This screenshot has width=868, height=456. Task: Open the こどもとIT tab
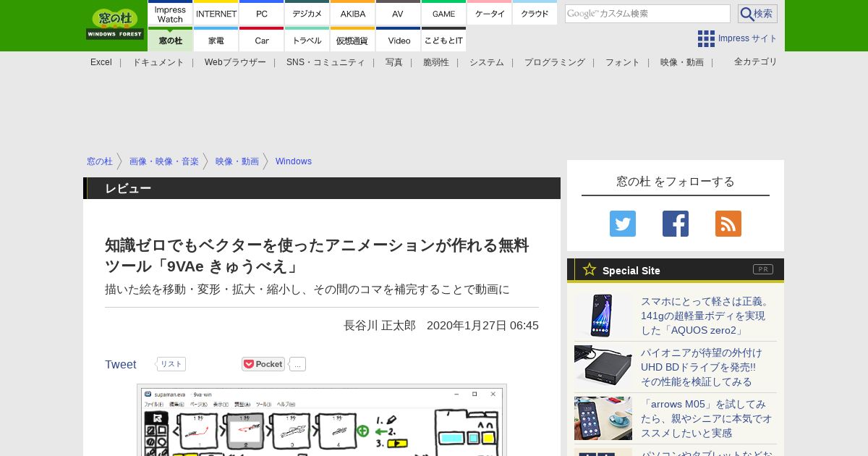pos(444,40)
